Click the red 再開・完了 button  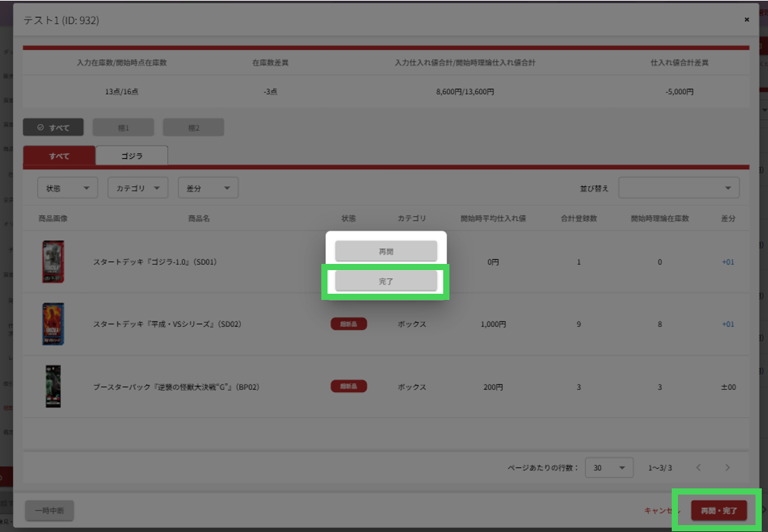(x=719, y=511)
